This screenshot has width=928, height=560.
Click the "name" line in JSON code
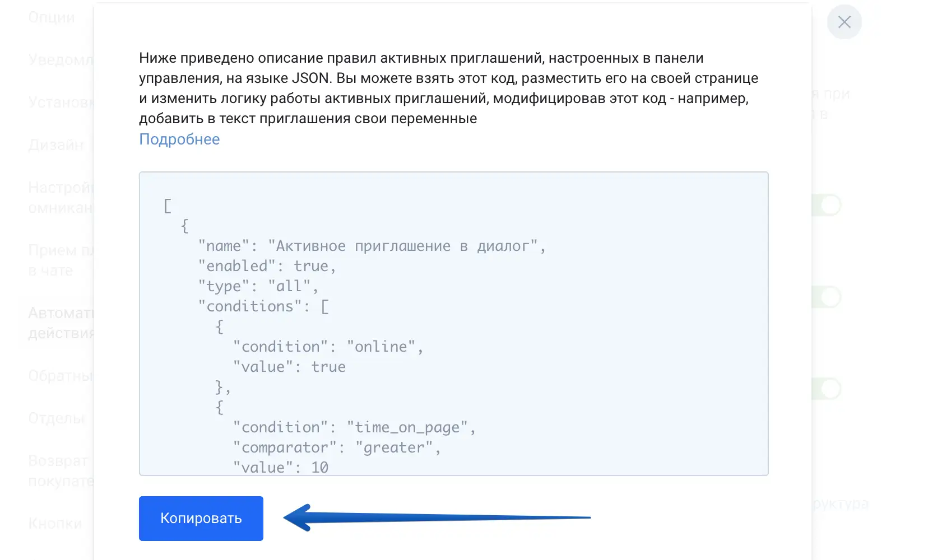pos(372,246)
